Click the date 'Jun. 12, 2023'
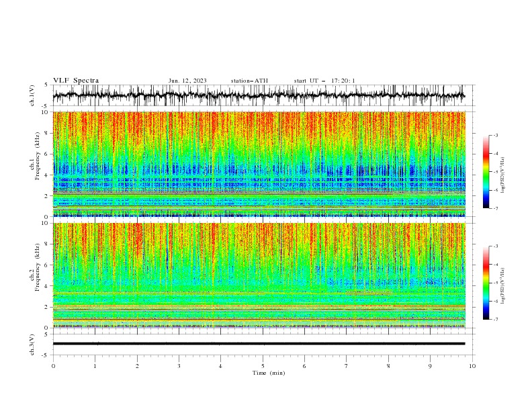 187,81
